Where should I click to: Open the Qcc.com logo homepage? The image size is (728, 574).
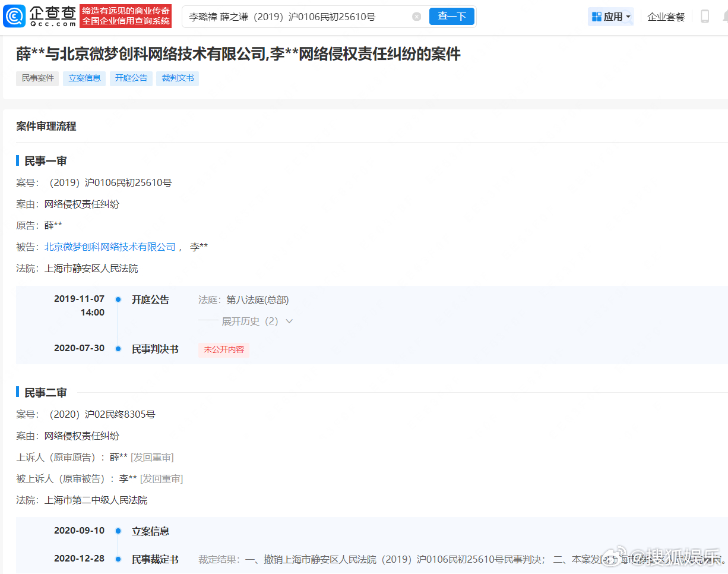[40, 17]
